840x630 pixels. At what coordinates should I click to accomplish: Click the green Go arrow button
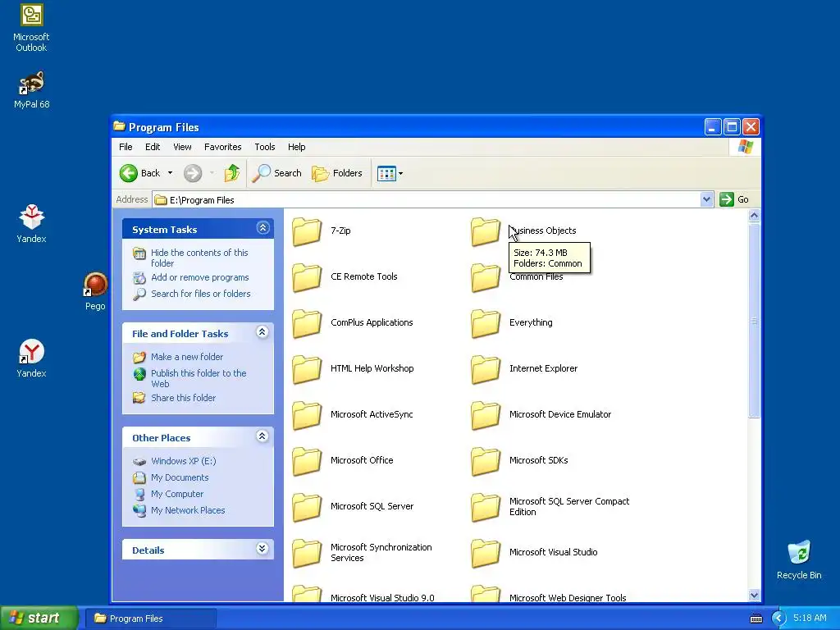point(727,199)
